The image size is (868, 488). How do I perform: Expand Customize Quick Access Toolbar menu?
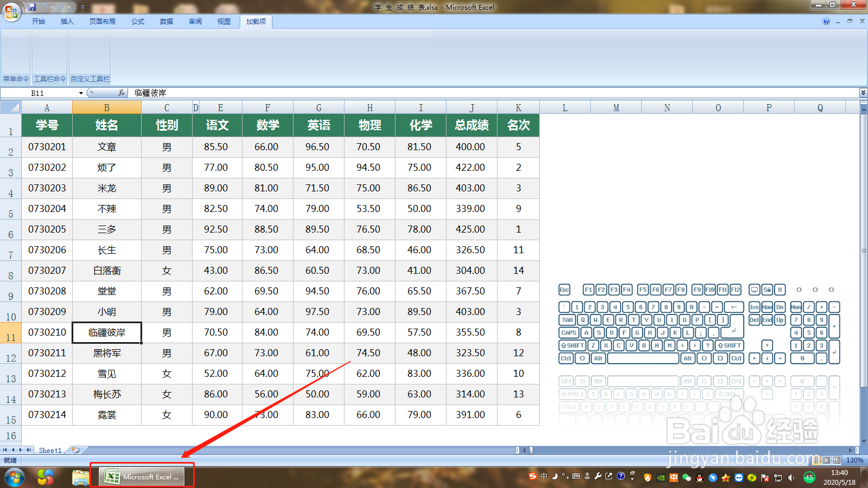click(x=82, y=7)
